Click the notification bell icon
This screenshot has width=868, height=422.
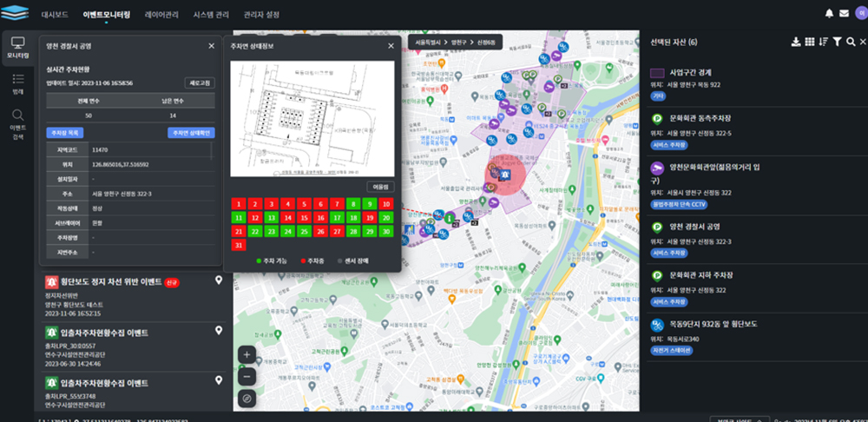(829, 13)
